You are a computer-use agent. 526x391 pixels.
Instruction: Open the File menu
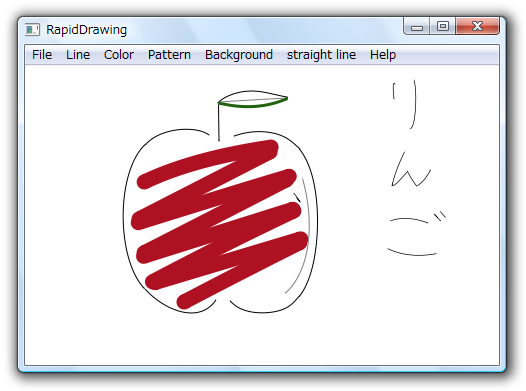point(42,55)
